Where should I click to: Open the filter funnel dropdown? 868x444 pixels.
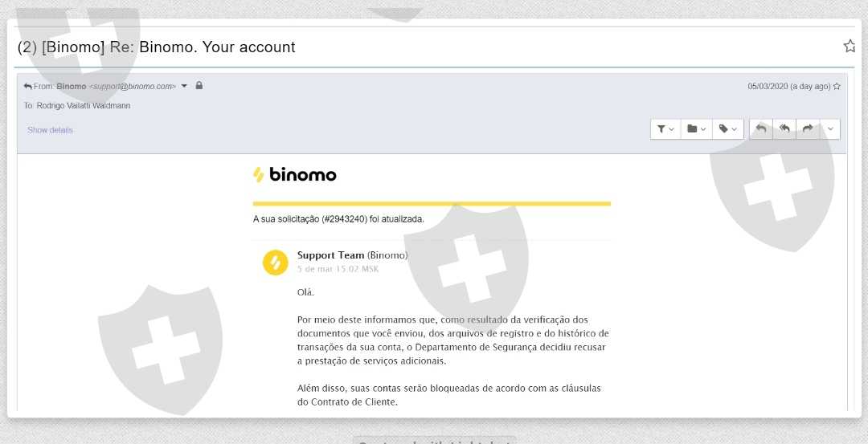[x=665, y=129]
